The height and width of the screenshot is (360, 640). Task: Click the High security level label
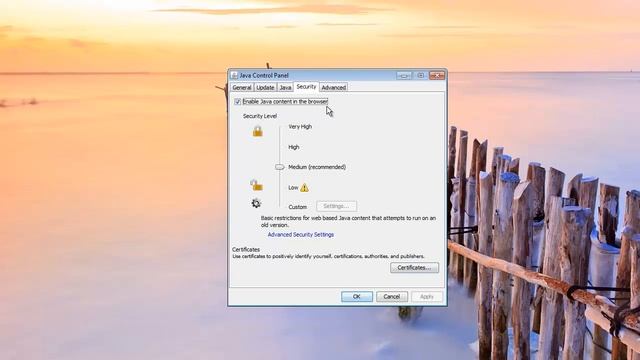(293, 147)
